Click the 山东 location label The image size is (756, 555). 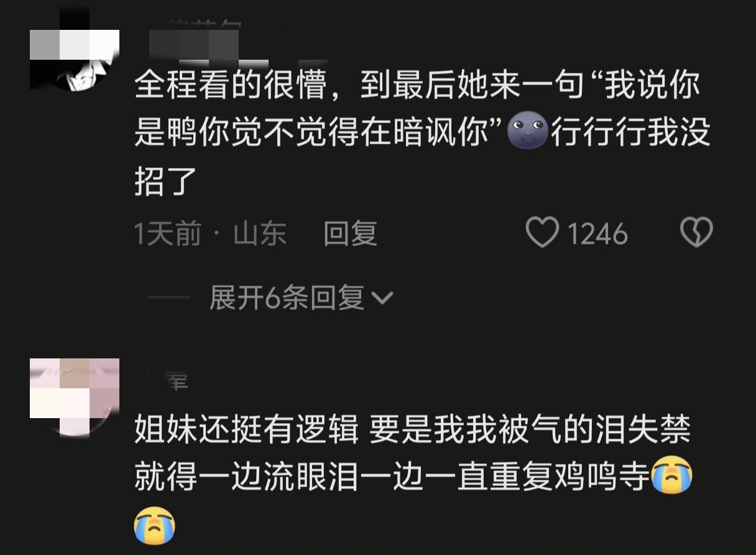coord(260,234)
